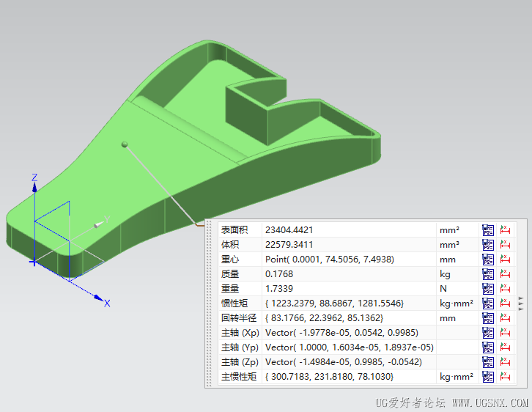Expand the arrows on the measurement panel's right edge
Screen dimensions: 532x412
(x=521, y=304)
